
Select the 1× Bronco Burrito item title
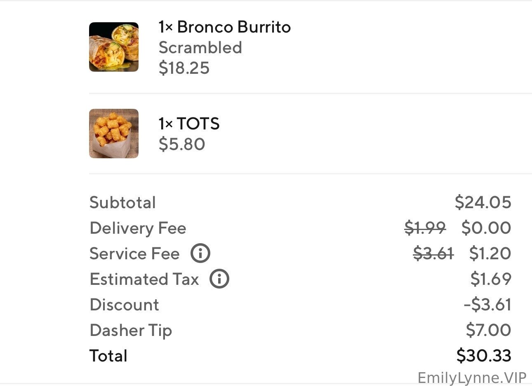pyautogui.click(x=225, y=27)
